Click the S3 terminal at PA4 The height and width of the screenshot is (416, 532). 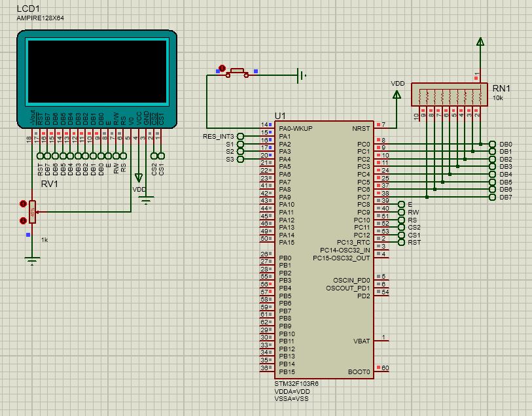240,160
